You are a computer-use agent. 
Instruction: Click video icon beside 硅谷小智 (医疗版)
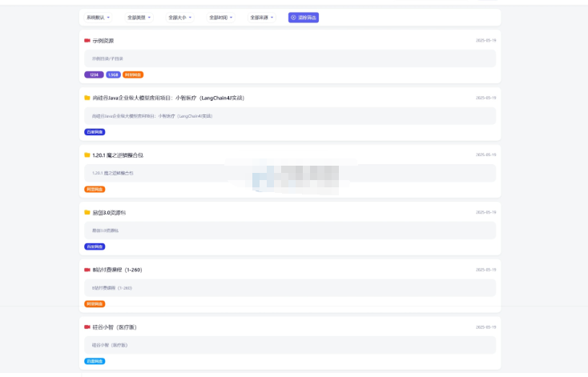click(x=87, y=327)
